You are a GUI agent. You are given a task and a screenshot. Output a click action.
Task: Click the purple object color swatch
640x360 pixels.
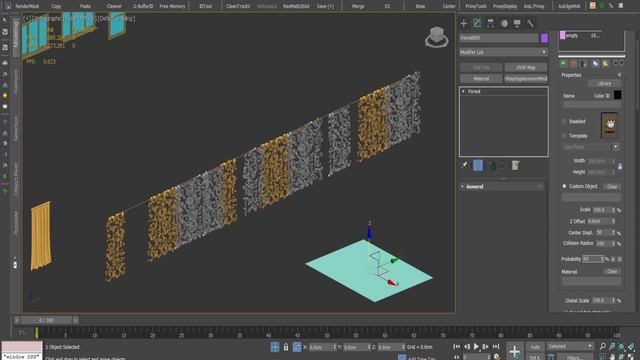(x=544, y=38)
